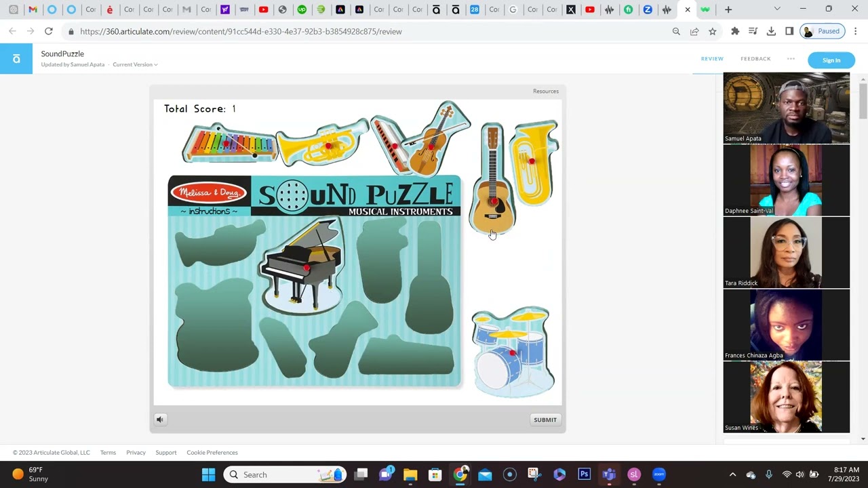The width and height of the screenshot is (868, 488).
Task: Click the trumpet puzzle piece
Action: pos(323,142)
